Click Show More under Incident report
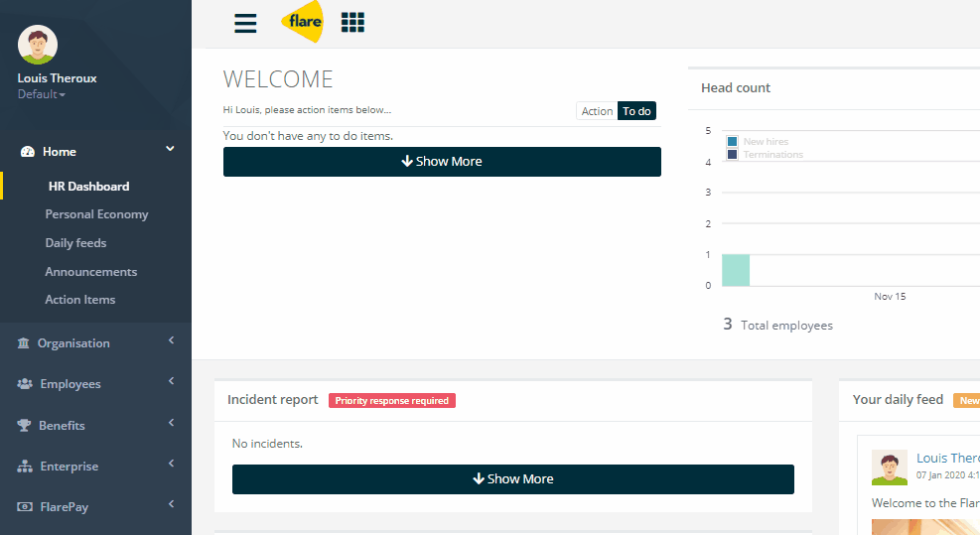 [x=513, y=478]
